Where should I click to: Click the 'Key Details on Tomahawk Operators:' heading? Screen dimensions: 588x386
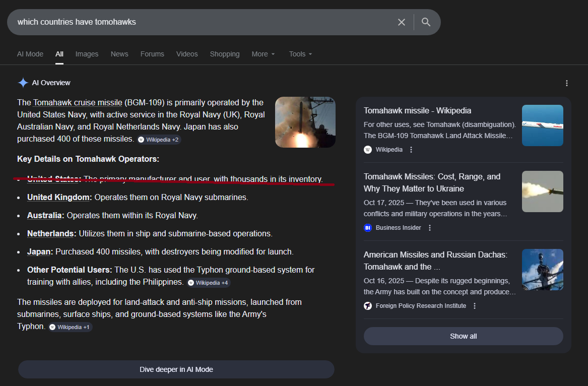coord(88,159)
